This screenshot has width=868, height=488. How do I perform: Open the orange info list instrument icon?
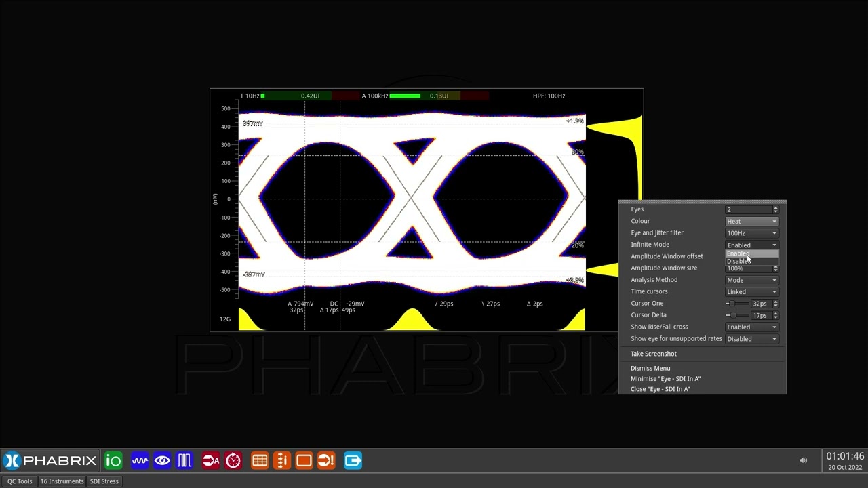coord(282,461)
